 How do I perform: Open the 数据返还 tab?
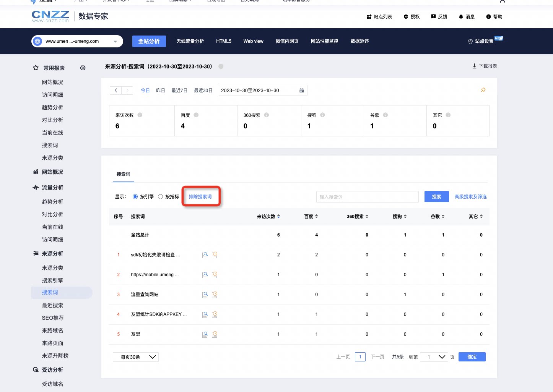(x=360, y=41)
